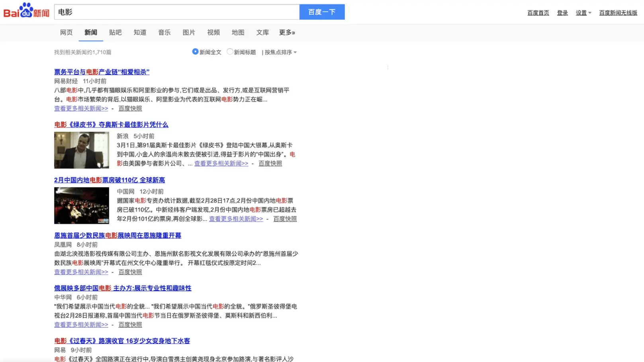Expand the 按焦点排序 sort dropdown
644x362 pixels.
(280, 52)
